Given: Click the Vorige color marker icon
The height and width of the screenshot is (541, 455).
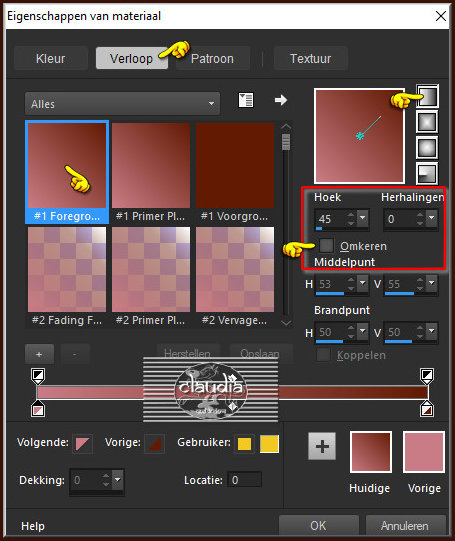Looking at the screenshot, I should coord(155,443).
